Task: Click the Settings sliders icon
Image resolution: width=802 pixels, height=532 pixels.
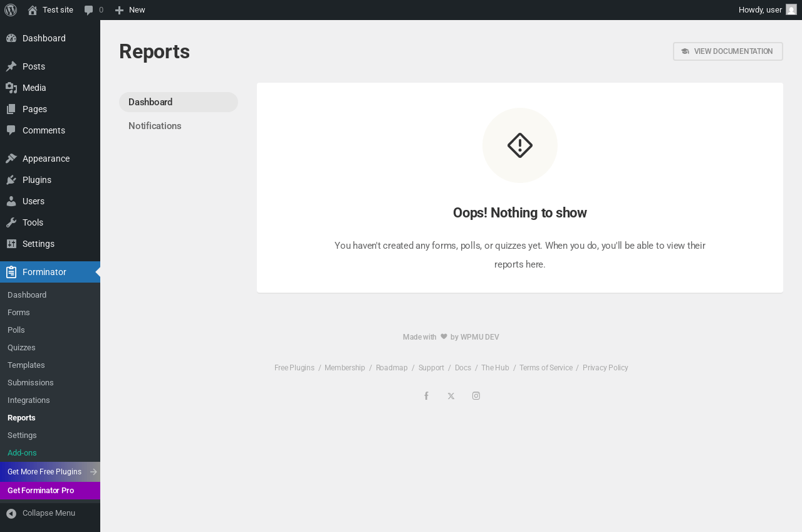Action: point(11,244)
